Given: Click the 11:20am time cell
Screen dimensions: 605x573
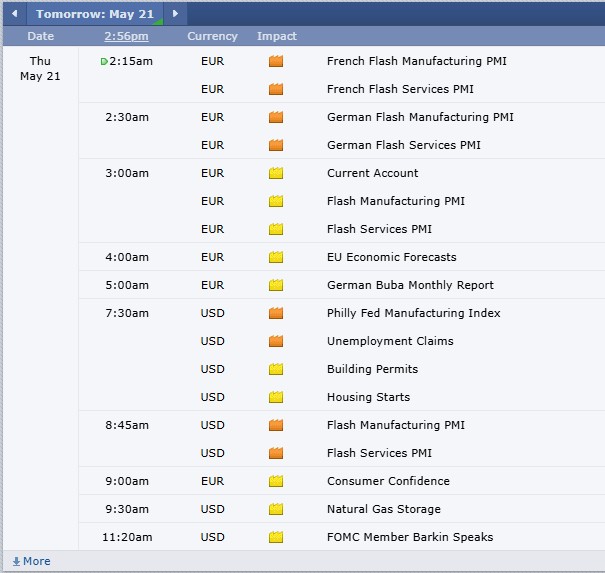Looking at the screenshot, I should coord(127,537).
